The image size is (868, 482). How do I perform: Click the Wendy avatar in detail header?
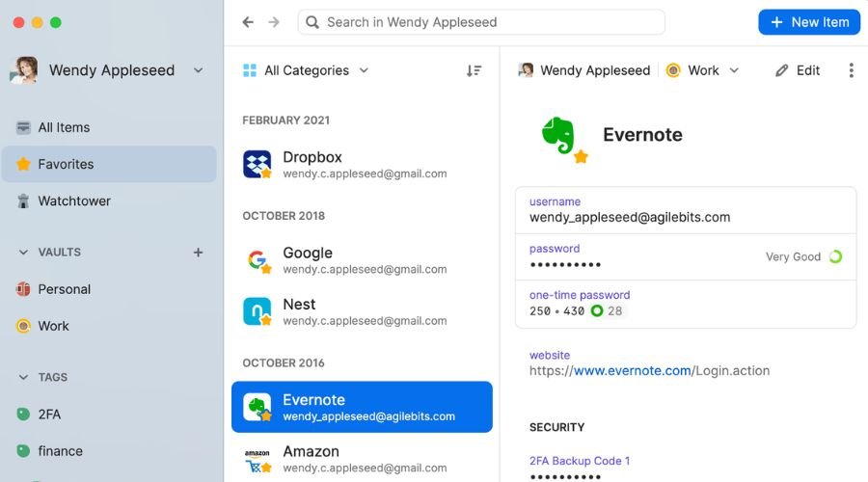526,70
